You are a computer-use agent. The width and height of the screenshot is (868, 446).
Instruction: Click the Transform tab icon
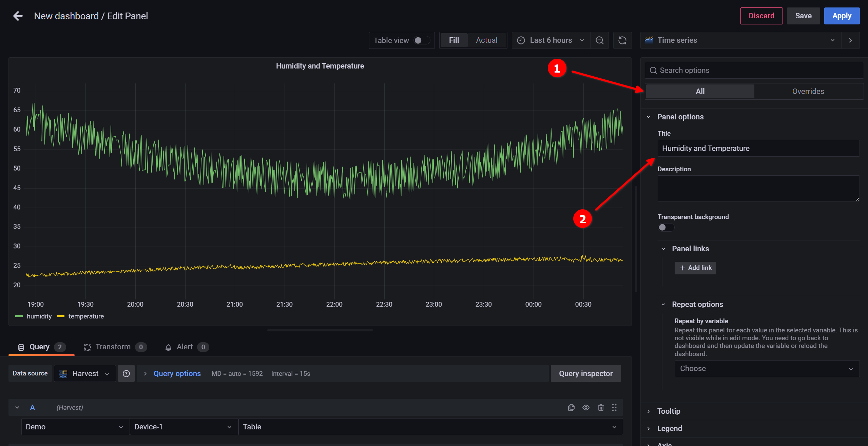[x=87, y=347]
